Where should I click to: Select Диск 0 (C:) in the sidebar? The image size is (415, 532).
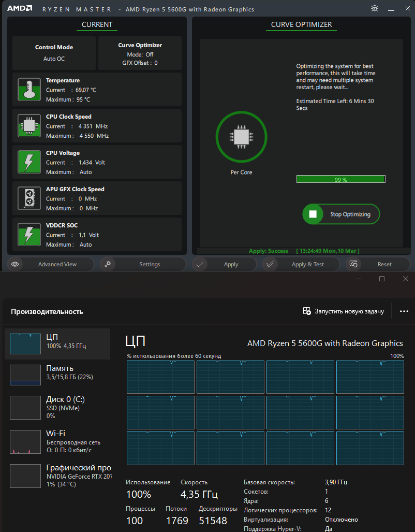click(x=57, y=407)
